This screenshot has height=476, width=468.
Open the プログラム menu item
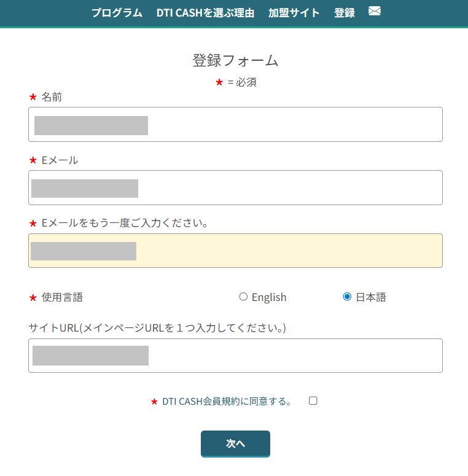(117, 12)
